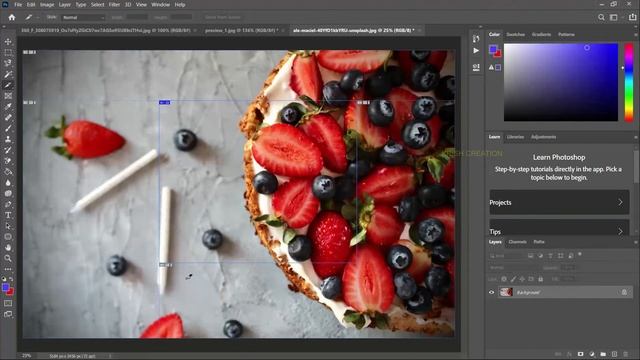Select the highlighted Slice tool
The width and height of the screenshot is (640, 360).
(8, 85)
